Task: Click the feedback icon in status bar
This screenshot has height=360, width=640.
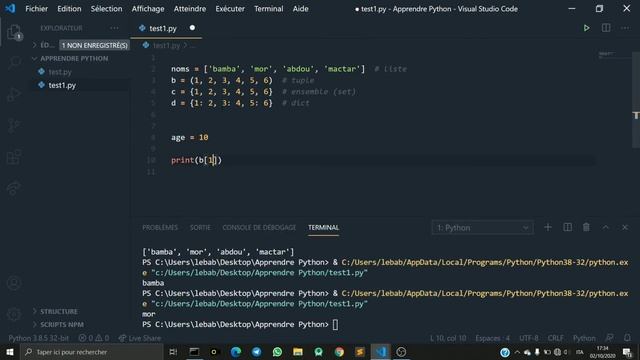Action: click(609, 338)
